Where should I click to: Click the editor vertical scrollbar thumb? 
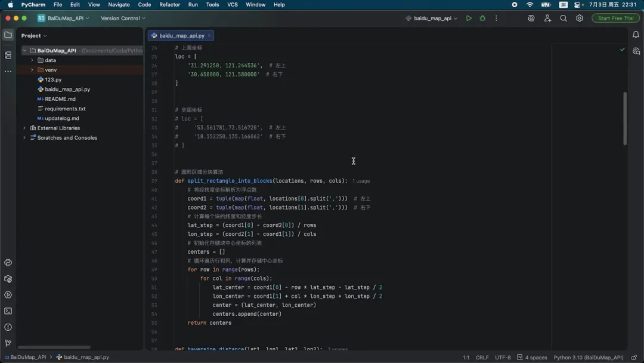point(625,118)
